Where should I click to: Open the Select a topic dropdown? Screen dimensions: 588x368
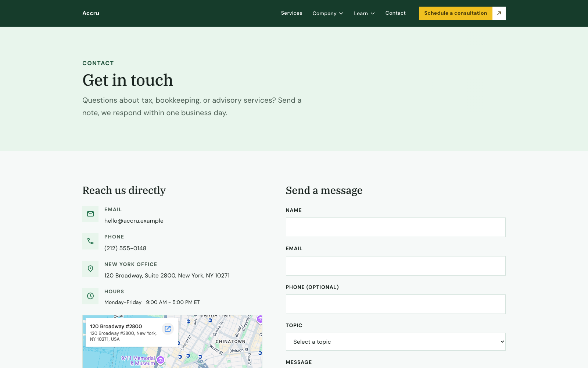[395, 342]
